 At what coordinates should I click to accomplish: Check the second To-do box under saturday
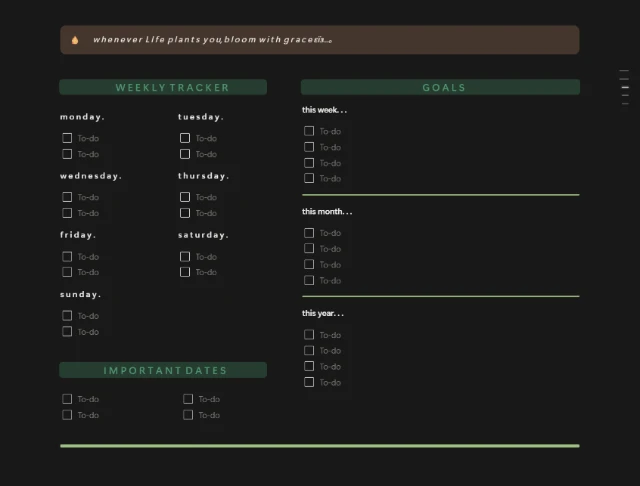[185, 272]
